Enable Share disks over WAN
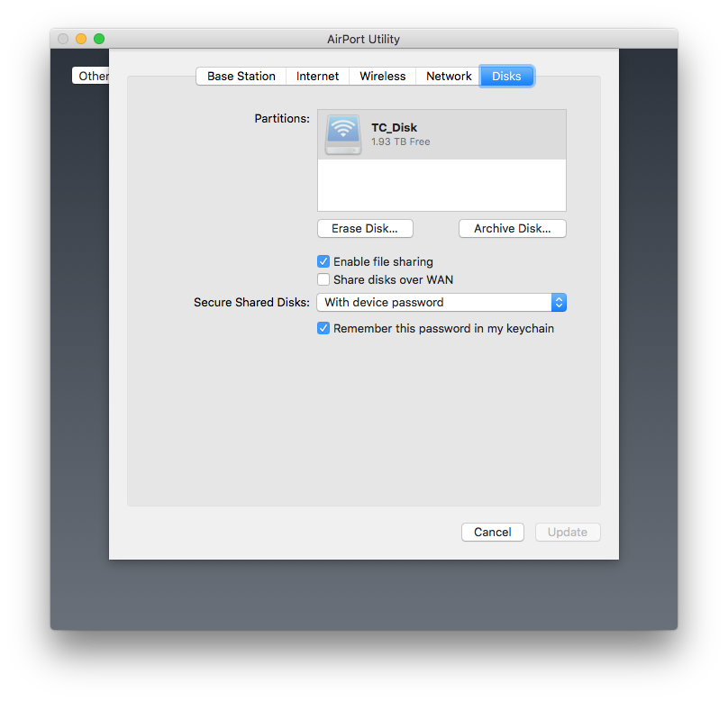This screenshot has height=702, width=728. point(323,279)
